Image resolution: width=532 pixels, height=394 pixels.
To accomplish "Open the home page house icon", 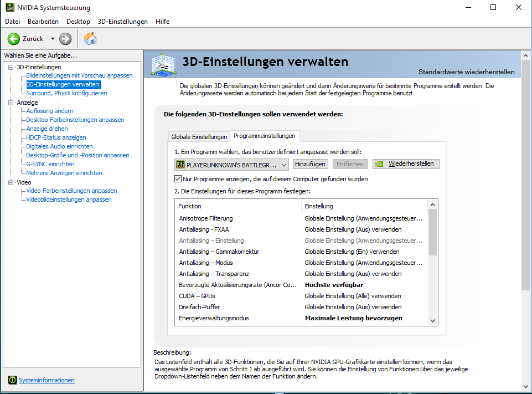I will [90, 39].
